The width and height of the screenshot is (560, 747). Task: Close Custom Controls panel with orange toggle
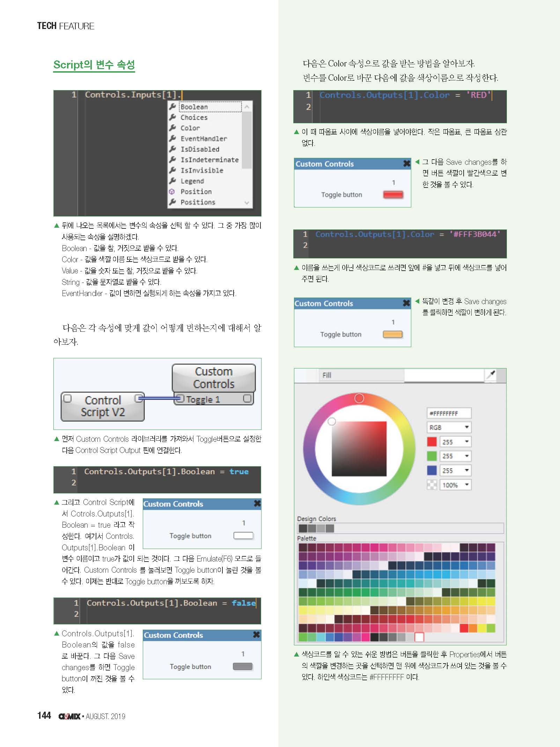pos(406,303)
